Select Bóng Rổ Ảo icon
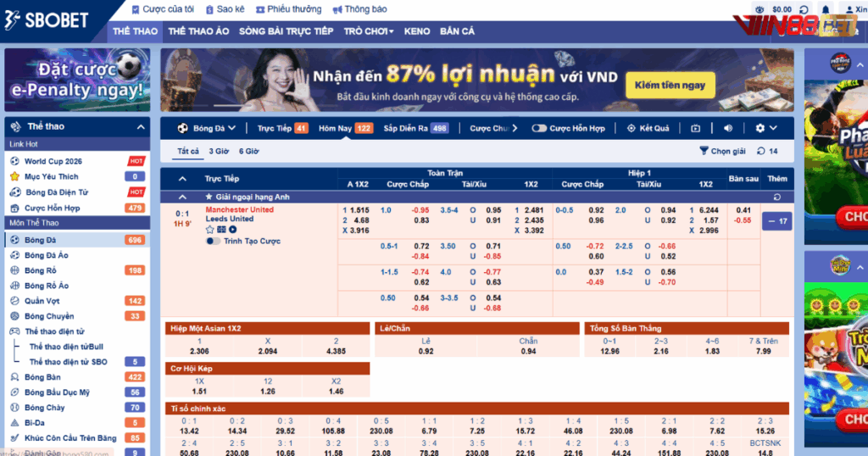 coord(15,286)
